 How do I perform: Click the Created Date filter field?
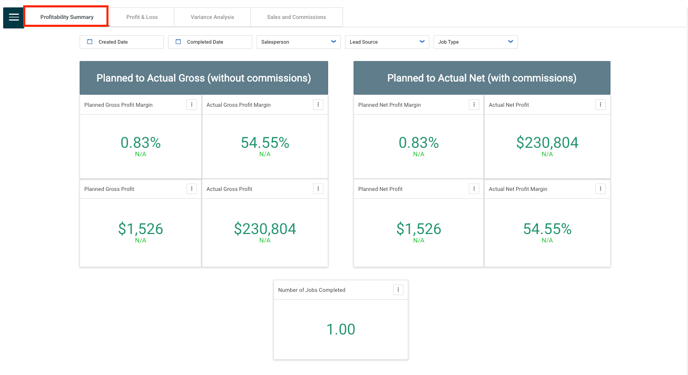tap(122, 42)
